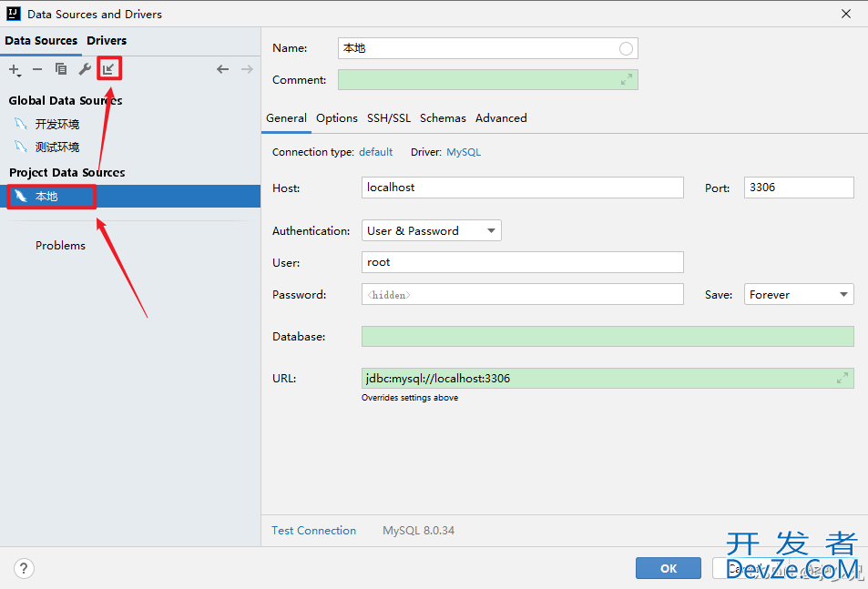Screen dimensions: 868x589
Task: Click the color circle in Name field
Action: click(x=626, y=48)
